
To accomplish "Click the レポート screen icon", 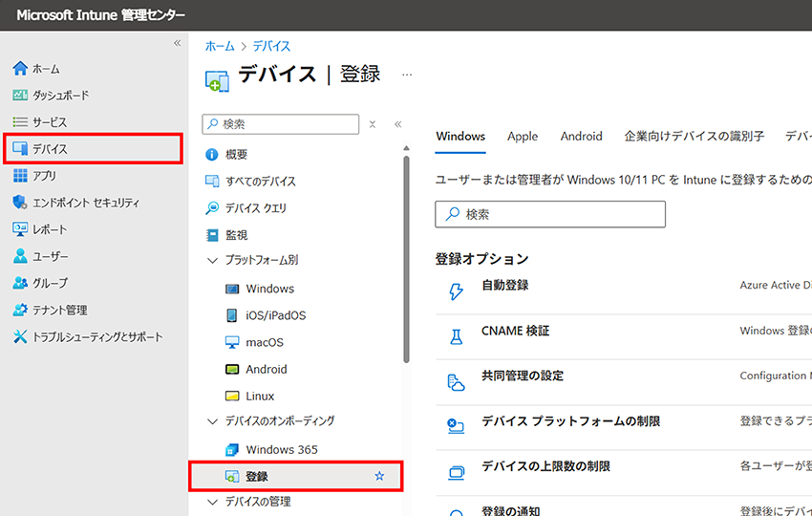I will tap(20, 229).
